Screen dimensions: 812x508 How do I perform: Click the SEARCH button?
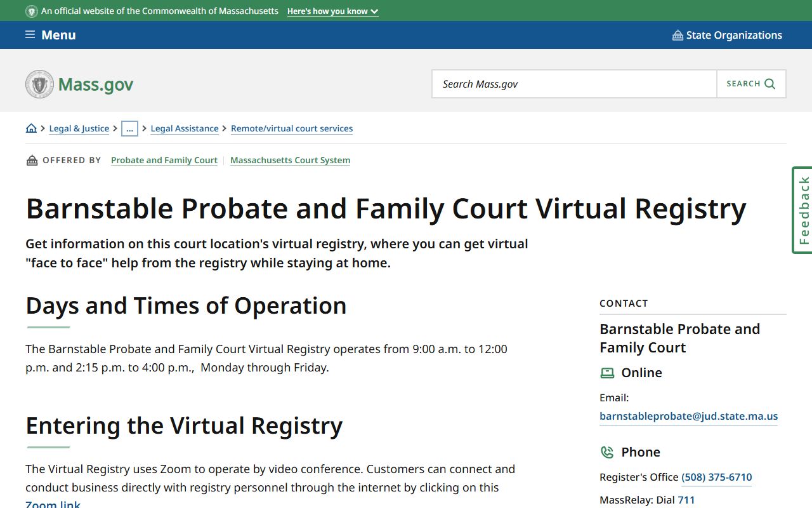(x=751, y=84)
